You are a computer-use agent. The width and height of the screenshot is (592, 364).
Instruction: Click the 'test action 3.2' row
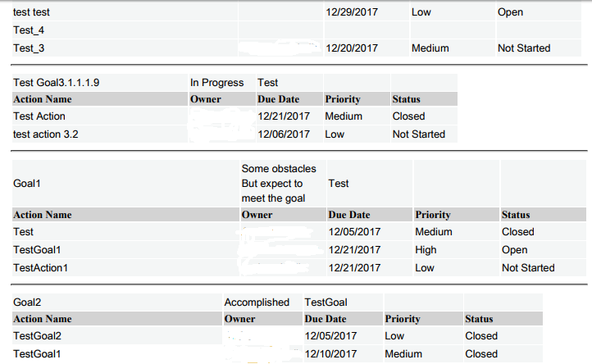[x=46, y=134]
